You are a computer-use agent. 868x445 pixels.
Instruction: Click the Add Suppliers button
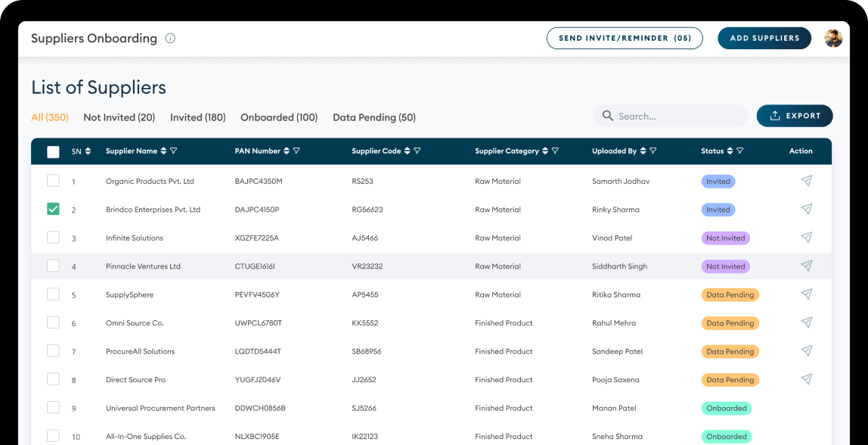click(x=764, y=38)
